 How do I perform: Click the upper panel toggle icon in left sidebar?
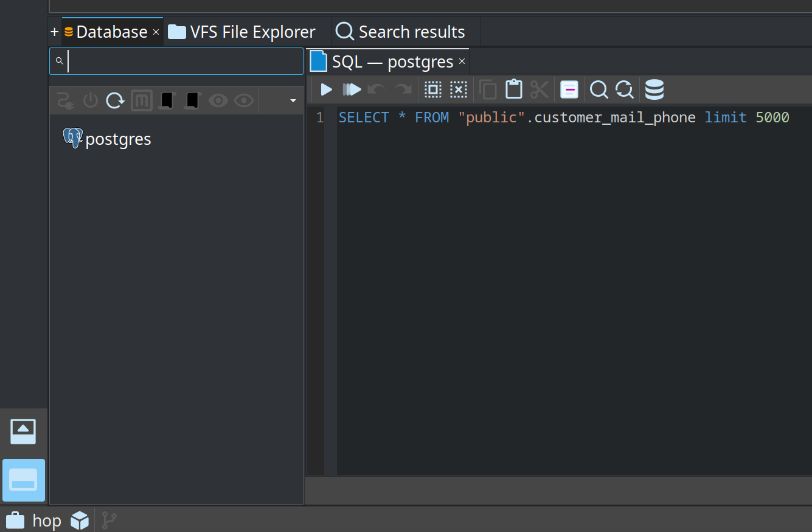(23, 432)
